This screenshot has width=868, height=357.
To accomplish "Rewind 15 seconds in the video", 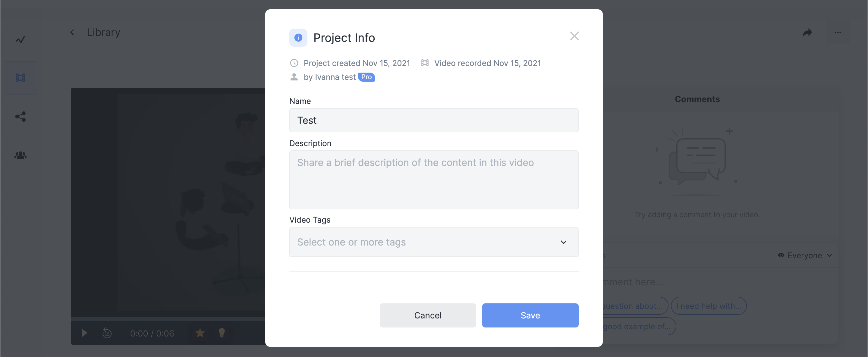I will tap(107, 333).
